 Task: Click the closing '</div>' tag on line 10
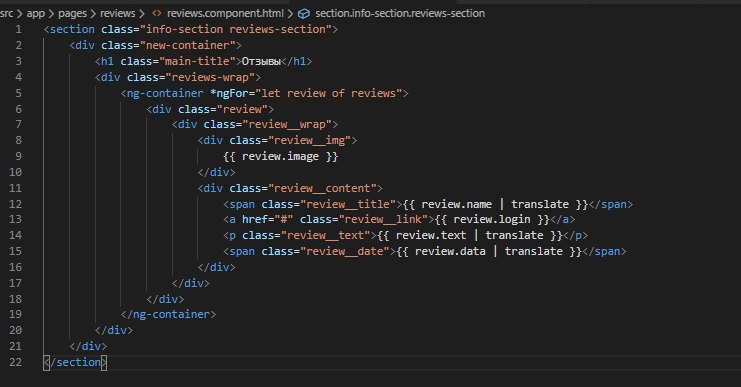[216, 172]
